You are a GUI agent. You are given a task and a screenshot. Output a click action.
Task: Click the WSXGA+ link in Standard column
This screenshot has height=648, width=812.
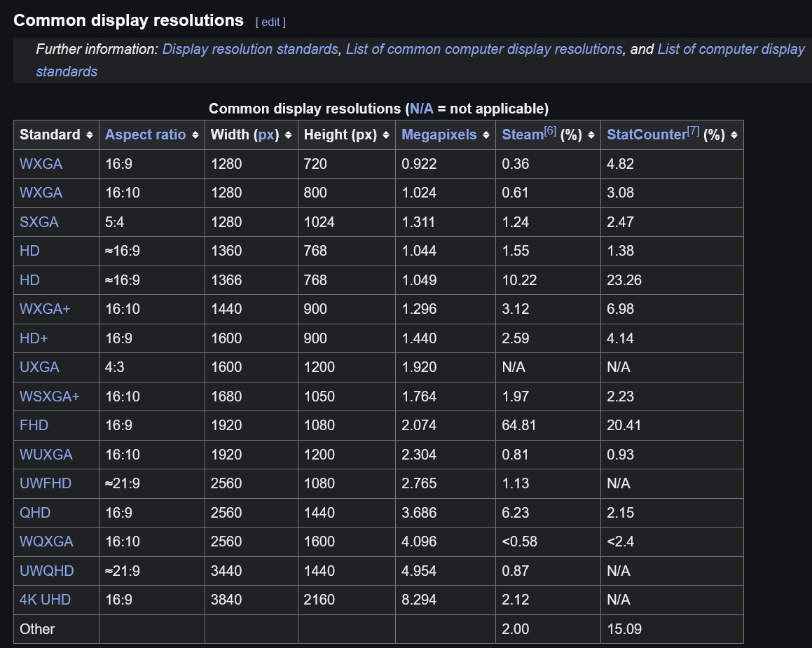click(x=49, y=397)
